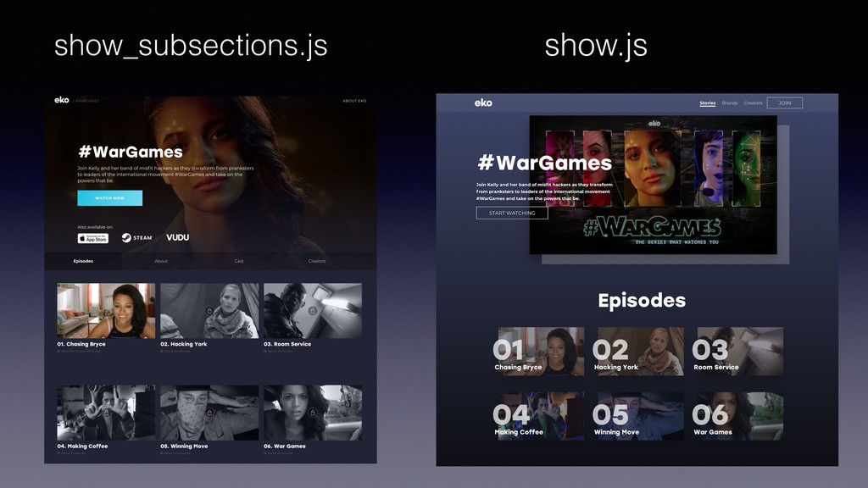868x488 pixels.
Task: Click eko logo in show.js mockup
Action: 482,103
